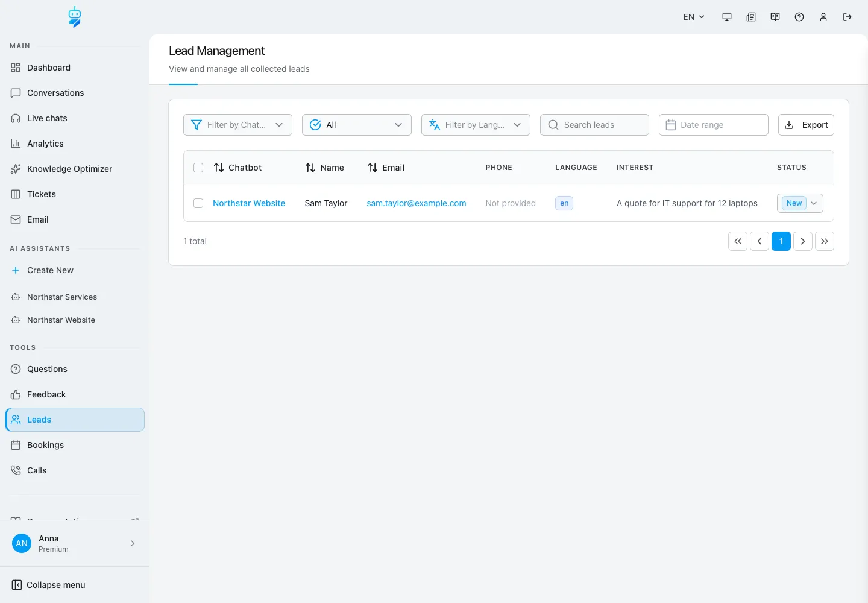Open Email in the sidebar
868x603 pixels.
(75, 219)
